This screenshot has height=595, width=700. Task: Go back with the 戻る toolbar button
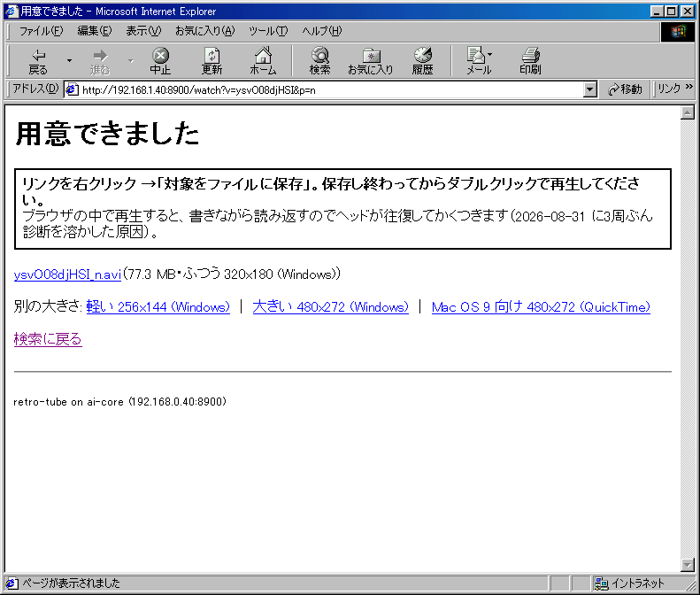[38, 61]
